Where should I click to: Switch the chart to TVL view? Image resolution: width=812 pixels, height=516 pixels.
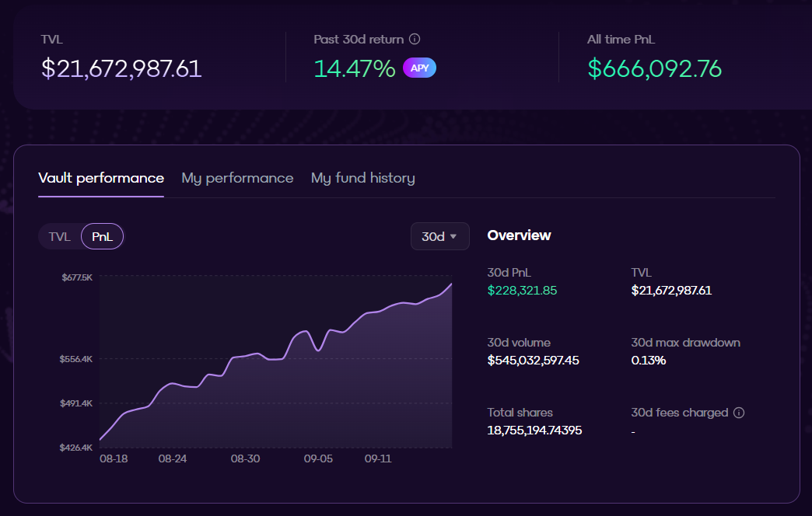[60, 237]
